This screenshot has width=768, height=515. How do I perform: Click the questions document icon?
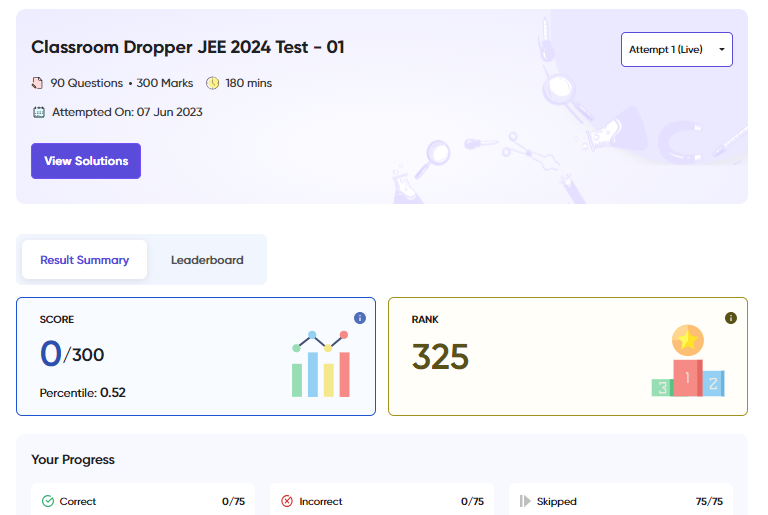click(x=38, y=83)
